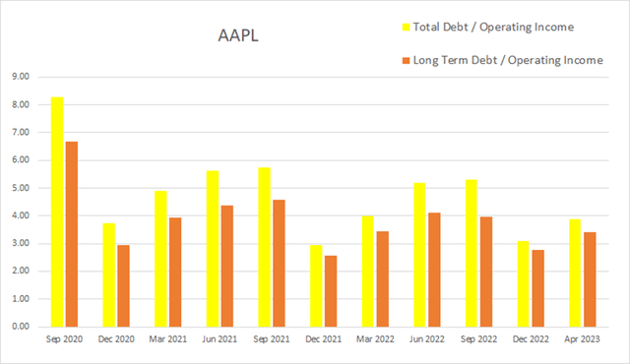Select the orange Mar 2022 bar
Screen dimensions: 630x364
383,279
